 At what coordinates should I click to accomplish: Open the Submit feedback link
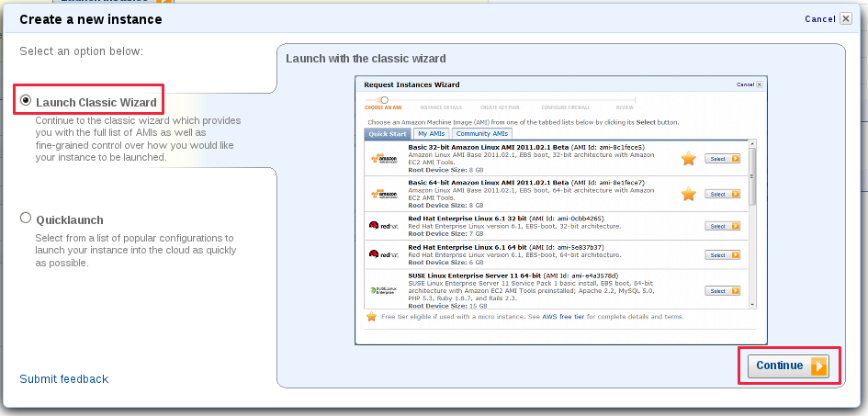[64, 379]
